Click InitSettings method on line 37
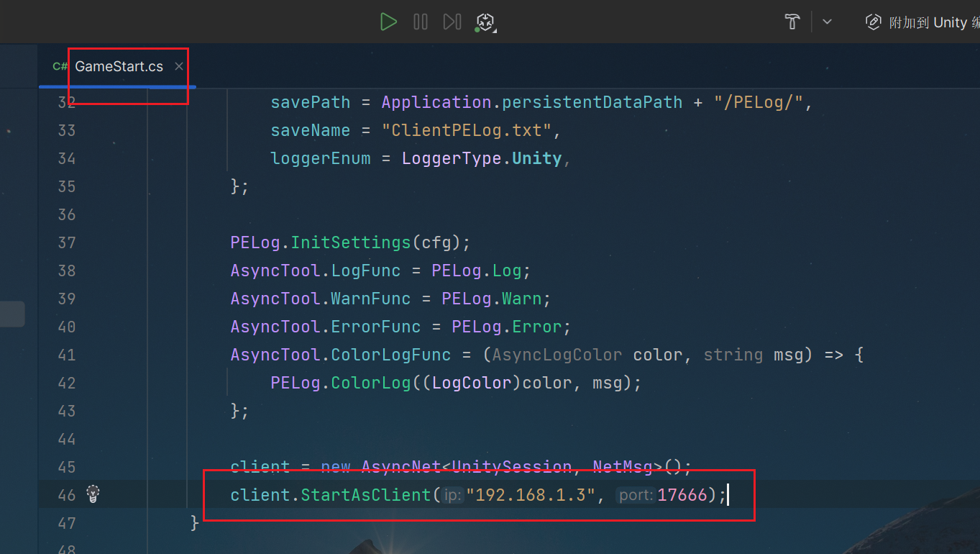 349,242
